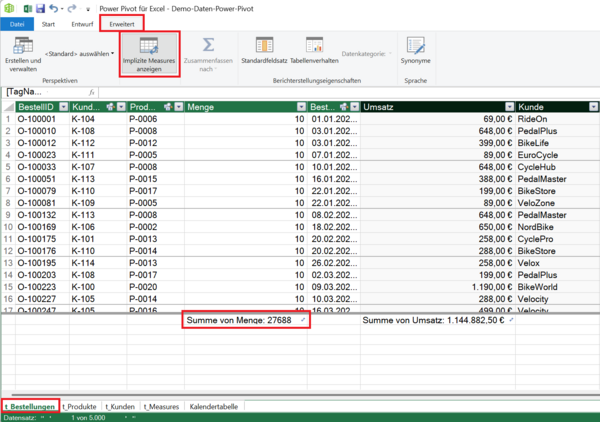Open the Datei menu tab
This screenshot has height=422, width=600.
(x=17, y=23)
